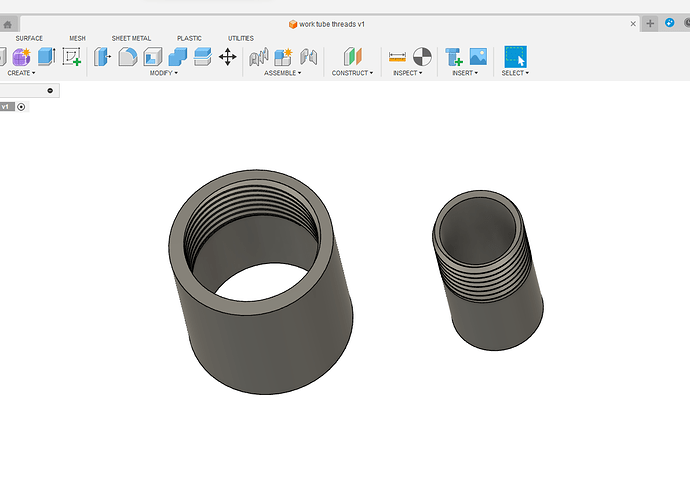This screenshot has width=690, height=498.
Task: Expand the INSPECT dropdown
Action: pyautogui.click(x=407, y=73)
